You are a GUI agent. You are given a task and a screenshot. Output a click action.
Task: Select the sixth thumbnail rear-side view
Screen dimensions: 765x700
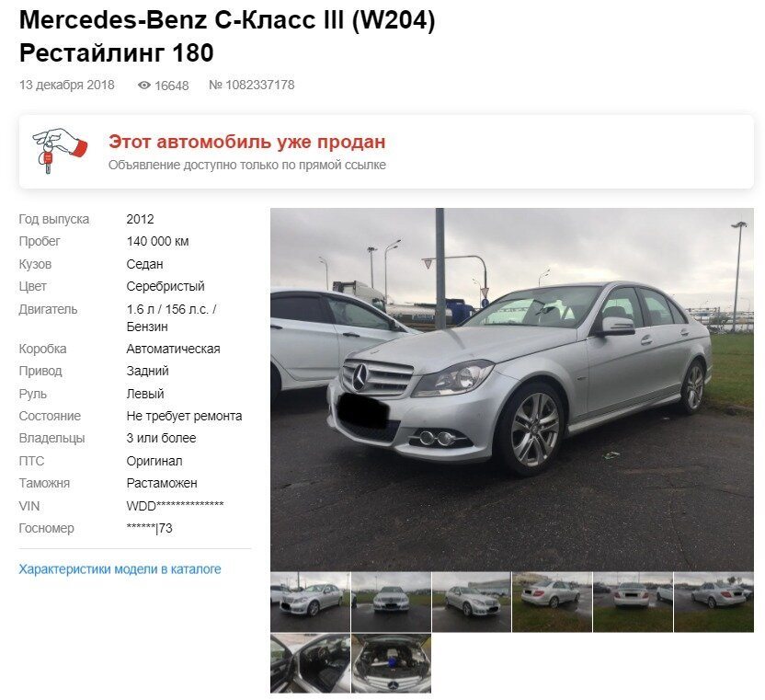[714, 602]
